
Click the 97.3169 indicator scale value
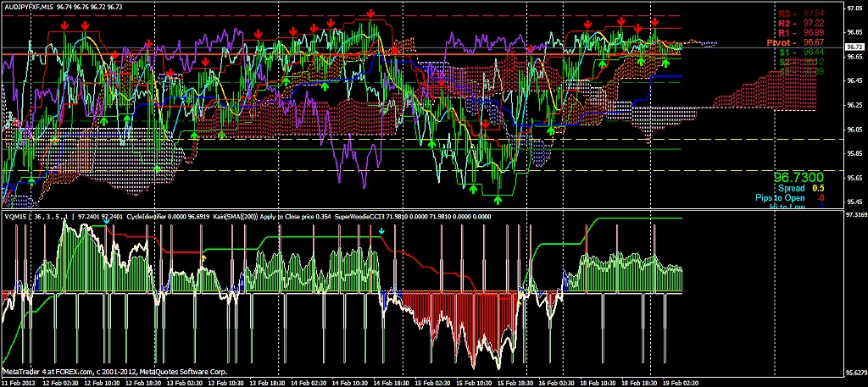[x=856, y=213]
